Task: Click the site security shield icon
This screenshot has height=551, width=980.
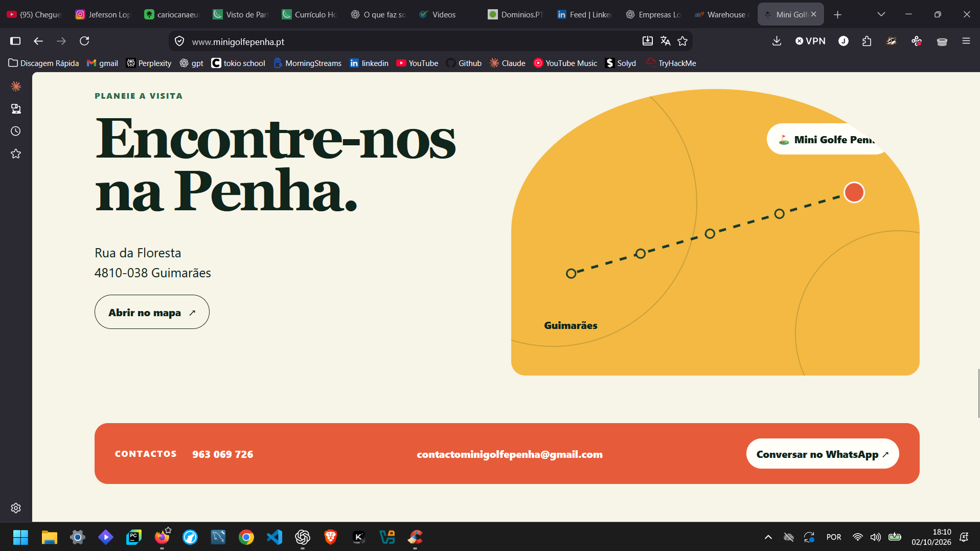Action: tap(179, 41)
